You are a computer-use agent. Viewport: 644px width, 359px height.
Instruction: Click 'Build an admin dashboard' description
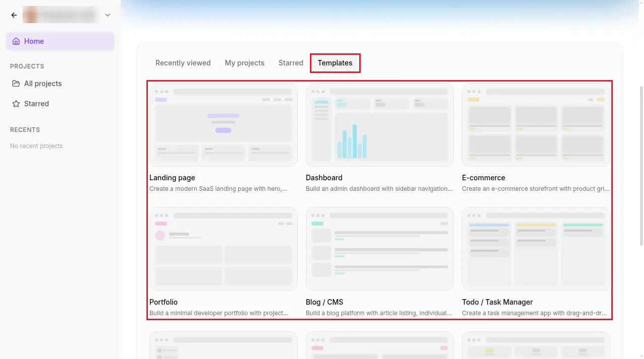[x=379, y=189]
